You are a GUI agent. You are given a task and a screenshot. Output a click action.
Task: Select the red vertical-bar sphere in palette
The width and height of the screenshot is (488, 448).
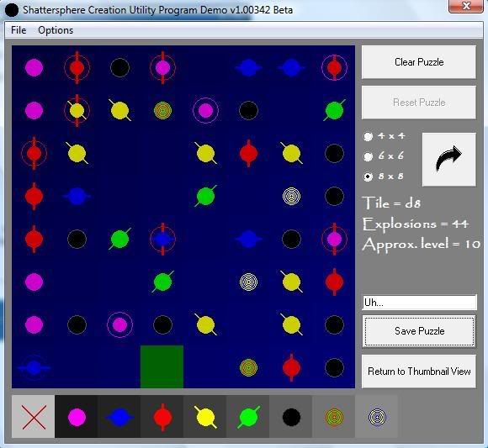(x=162, y=417)
